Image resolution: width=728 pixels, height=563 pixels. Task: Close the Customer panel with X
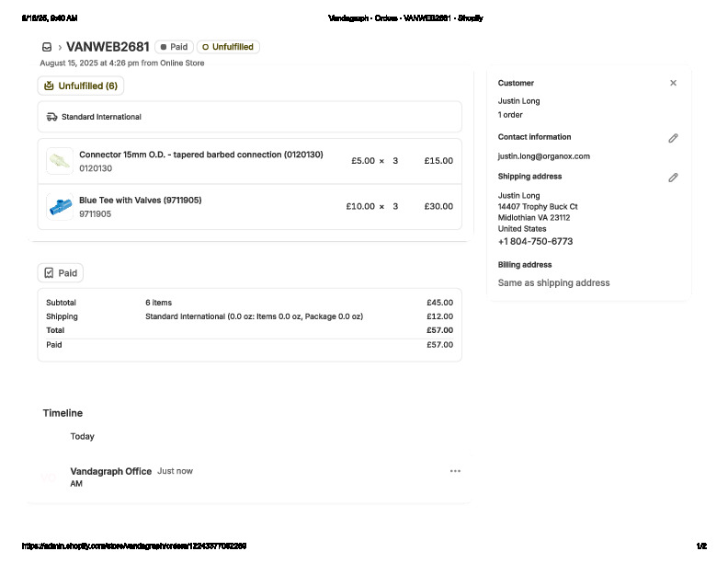click(673, 83)
